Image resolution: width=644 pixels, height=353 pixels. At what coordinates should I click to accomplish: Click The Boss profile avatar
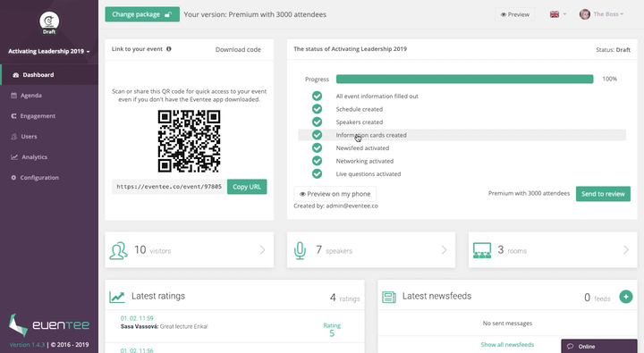[584, 14]
